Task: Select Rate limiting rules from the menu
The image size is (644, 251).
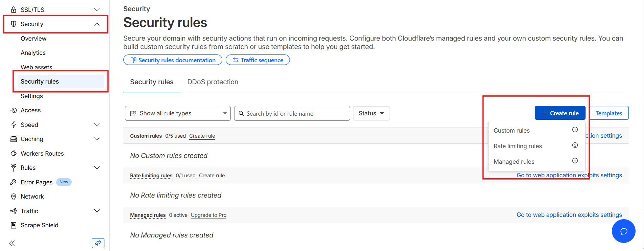Action: [518, 146]
